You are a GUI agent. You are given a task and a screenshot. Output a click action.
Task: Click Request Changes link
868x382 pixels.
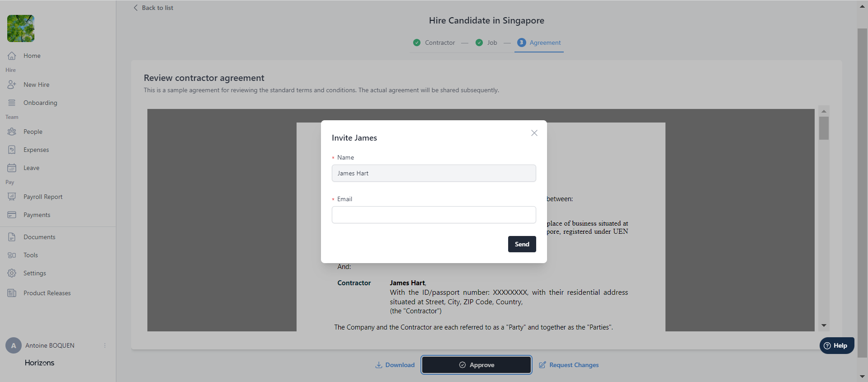569,365
